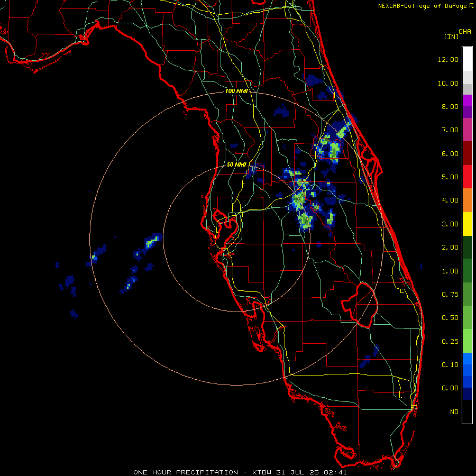Click the 3.00 legend value
Image resolution: width=476 pixels, height=476 pixels.
tap(450, 224)
